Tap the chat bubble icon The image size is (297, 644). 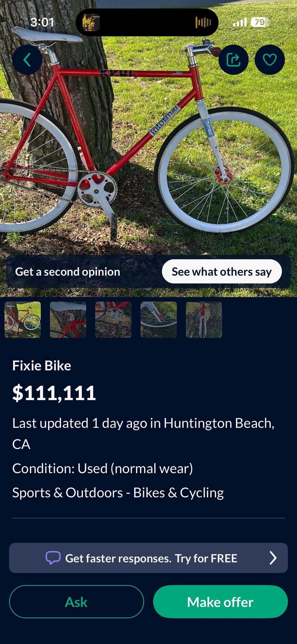[x=53, y=558]
